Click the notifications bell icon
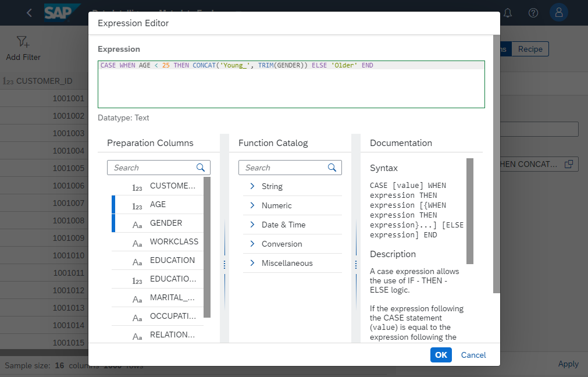 point(508,13)
